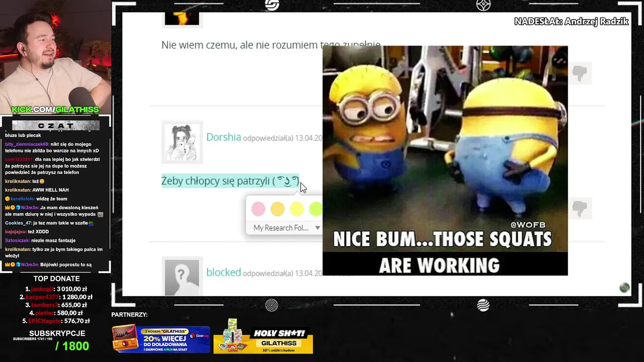Open the 'blocked' user profile link
Viewport: 644px width, 362px height.
click(223, 272)
